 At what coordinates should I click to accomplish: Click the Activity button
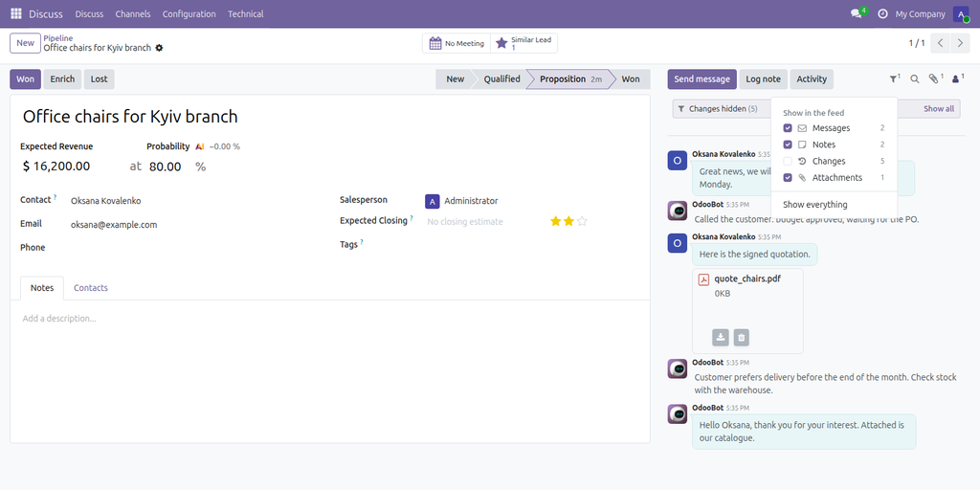pos(812,79)
